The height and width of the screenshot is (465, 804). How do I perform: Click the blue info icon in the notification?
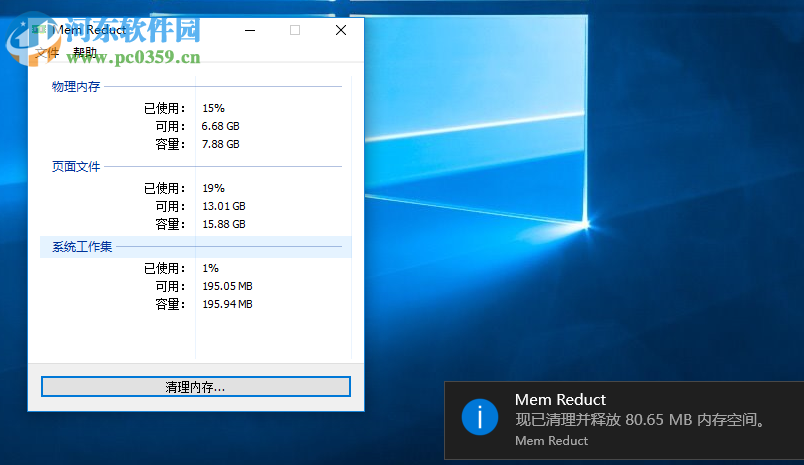pyautogui.click(x=479, y=417)
